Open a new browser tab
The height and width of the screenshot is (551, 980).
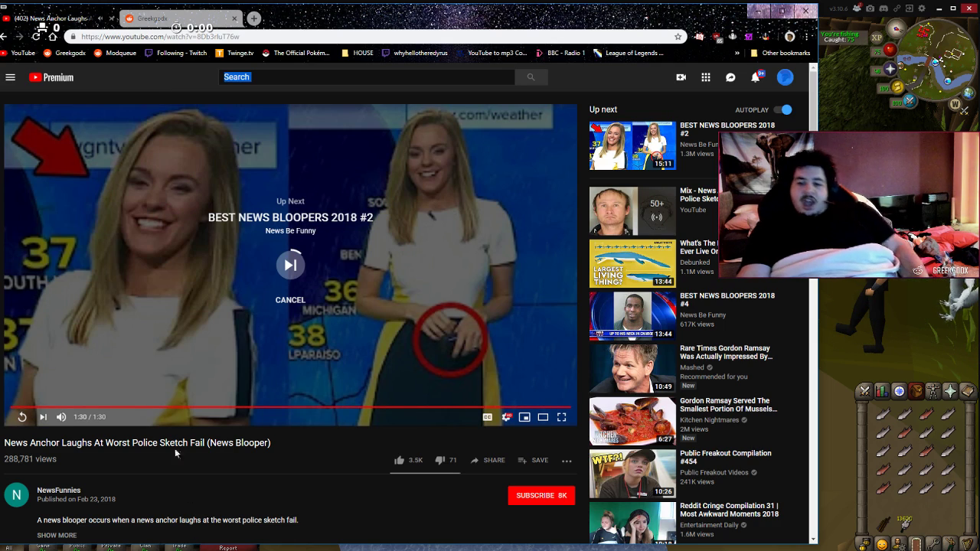[x=253, y=18]
